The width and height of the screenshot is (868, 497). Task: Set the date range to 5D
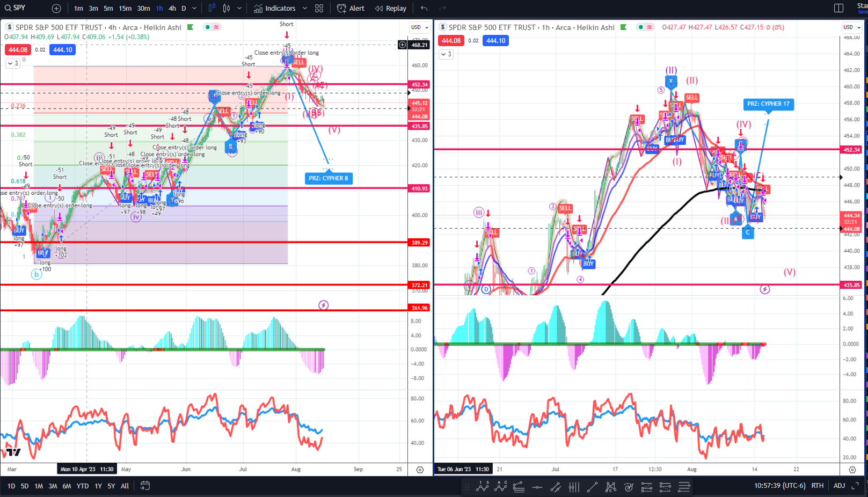(x=25, y=486)
